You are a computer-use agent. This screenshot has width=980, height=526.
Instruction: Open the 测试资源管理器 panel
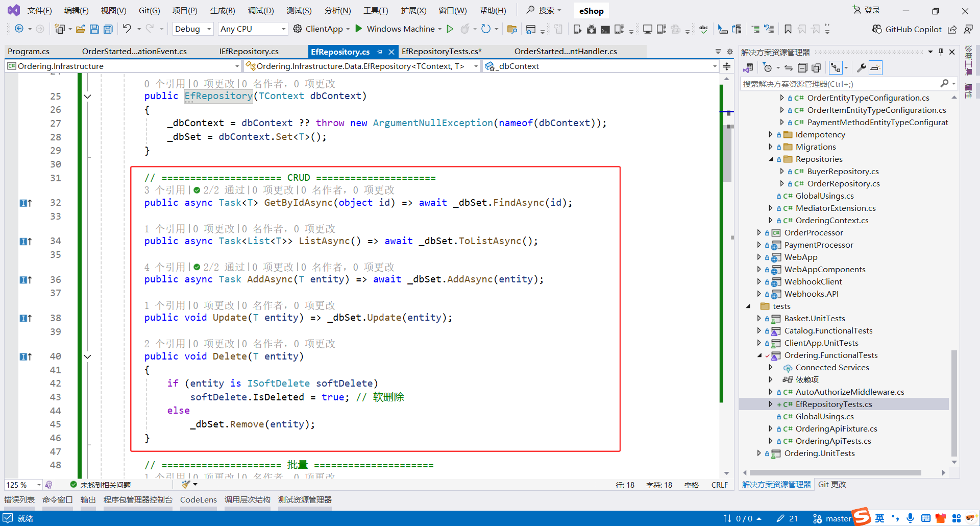305,500
